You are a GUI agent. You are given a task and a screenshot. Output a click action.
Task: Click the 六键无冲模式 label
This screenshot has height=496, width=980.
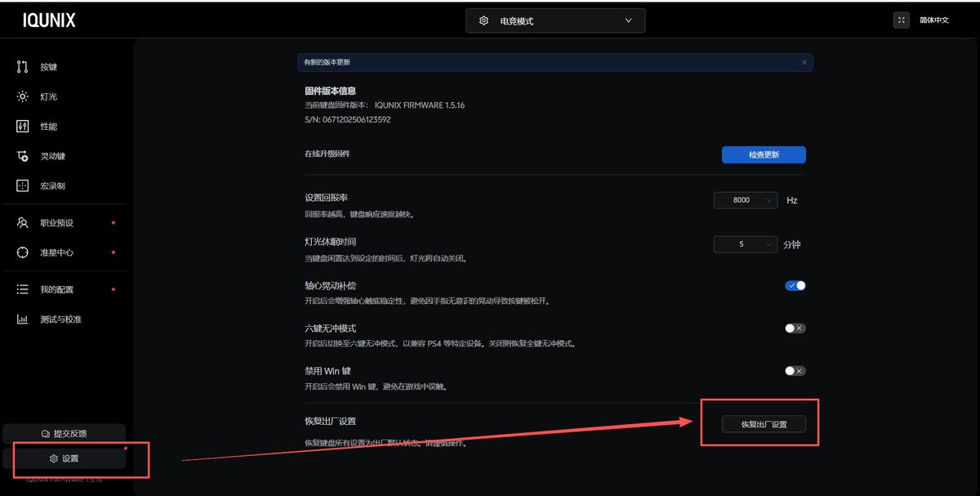[x=330, y=328]
